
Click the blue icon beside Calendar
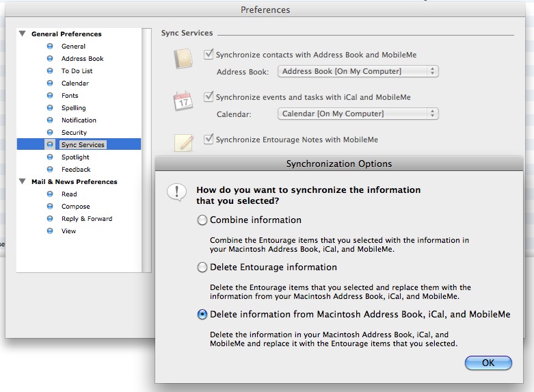pyautogui.click(x=50, y=83)
